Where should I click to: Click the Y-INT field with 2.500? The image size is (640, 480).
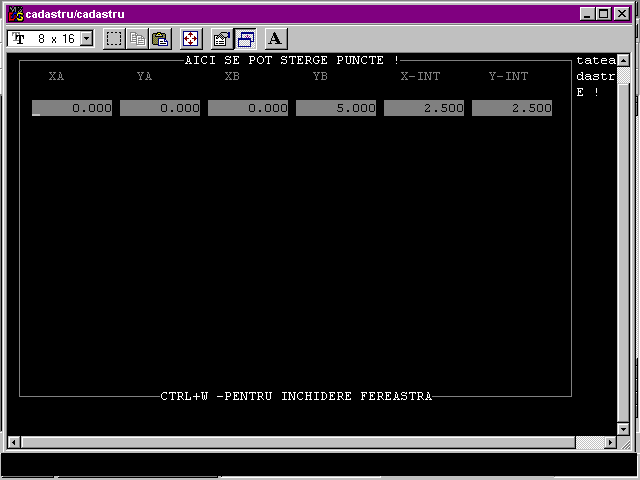click(x=512, y=108)
